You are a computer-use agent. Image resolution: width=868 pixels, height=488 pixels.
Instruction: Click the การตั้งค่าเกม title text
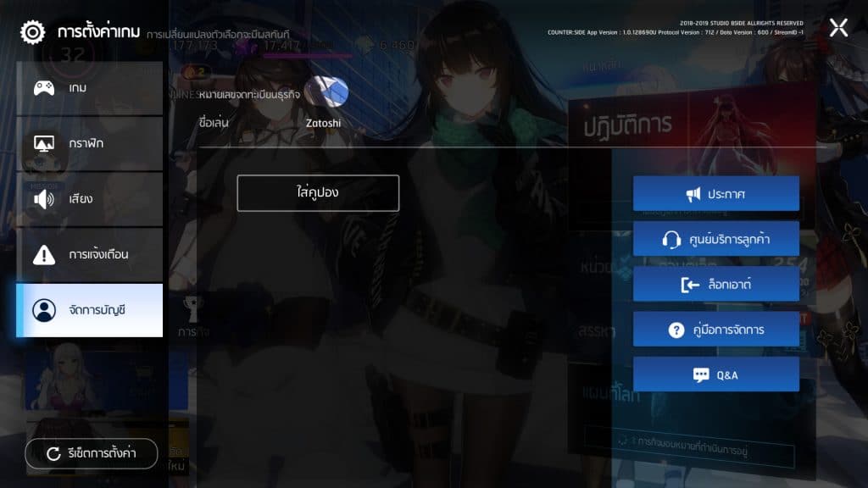98,32
